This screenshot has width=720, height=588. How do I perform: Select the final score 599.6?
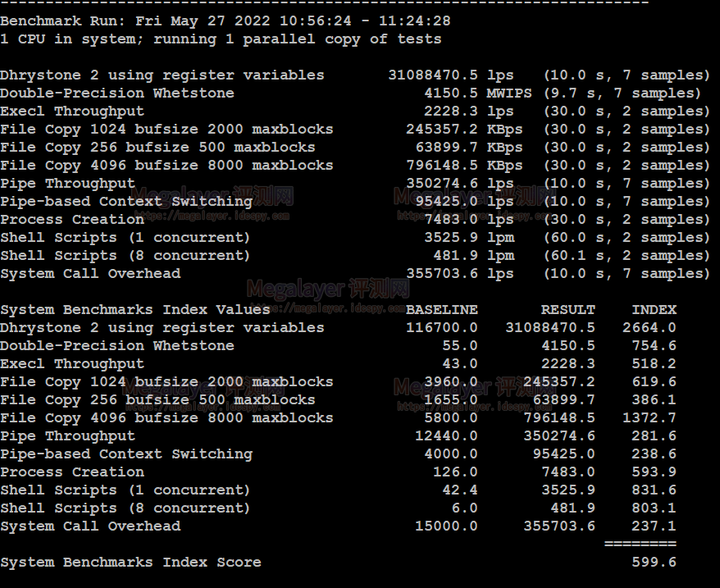point(654,563)
